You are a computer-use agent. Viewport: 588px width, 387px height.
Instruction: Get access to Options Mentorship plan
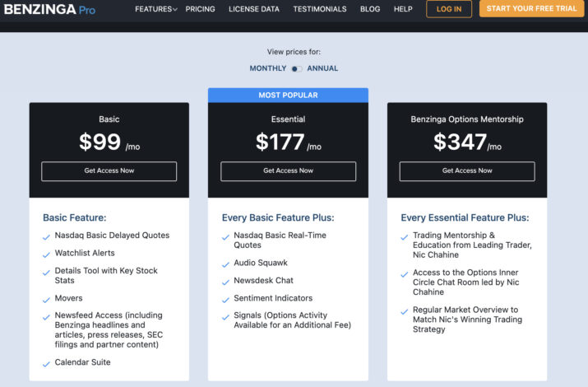point(467,171)
